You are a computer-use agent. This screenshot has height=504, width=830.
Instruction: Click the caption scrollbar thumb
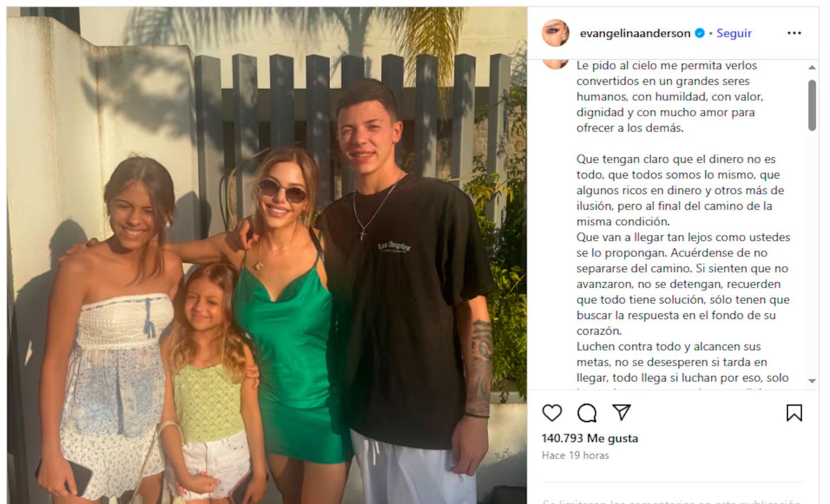point(812,105)
